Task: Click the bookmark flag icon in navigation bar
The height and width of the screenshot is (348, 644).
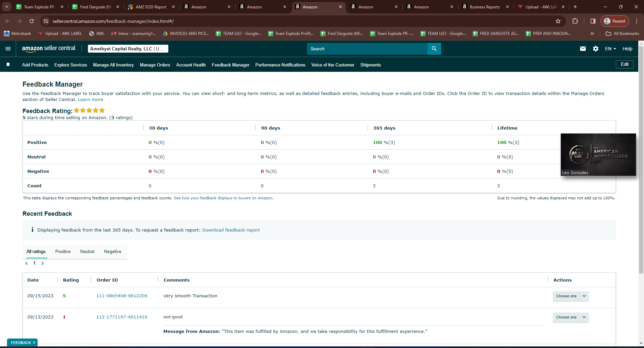Action: point(8,64)
